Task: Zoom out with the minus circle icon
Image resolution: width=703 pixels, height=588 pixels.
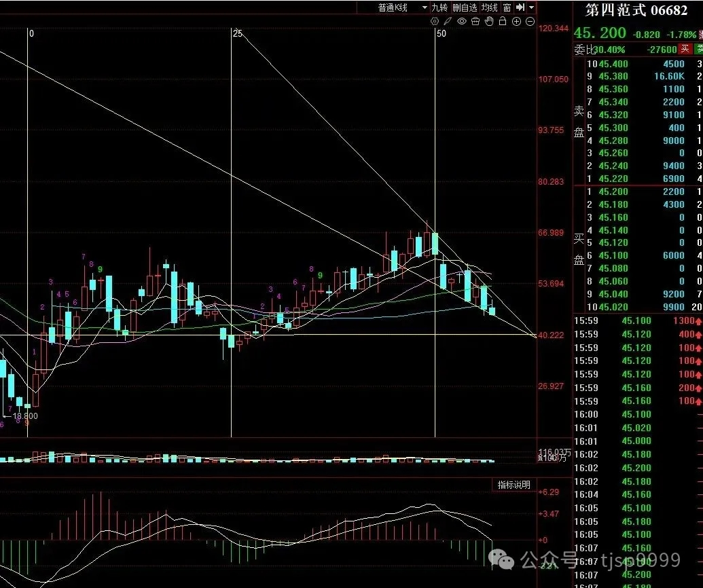Action: 530,21
